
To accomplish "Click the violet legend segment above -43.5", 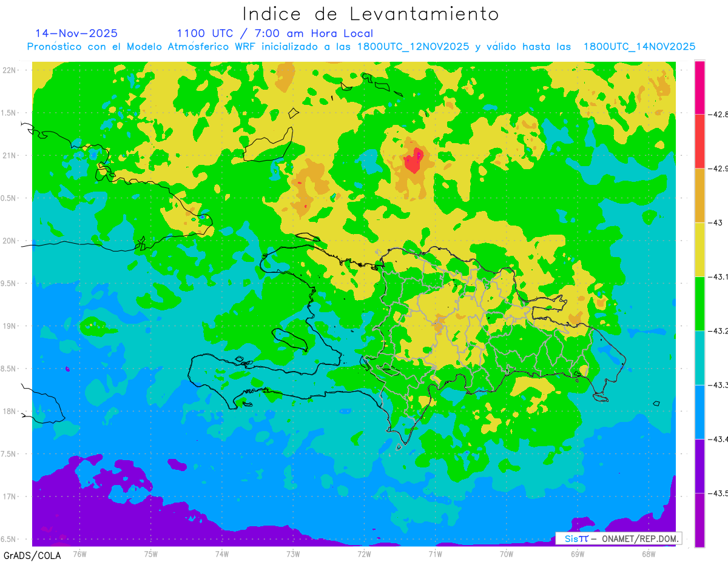I will tap(699, 466).
